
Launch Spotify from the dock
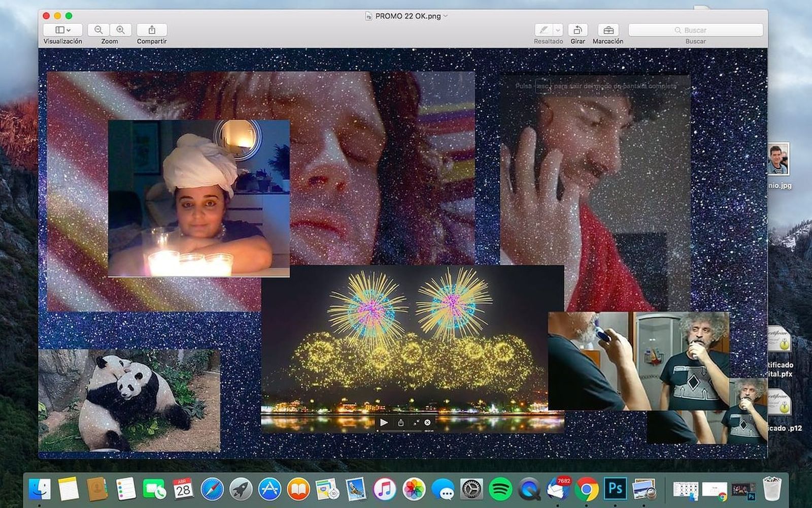pos(500,489)
